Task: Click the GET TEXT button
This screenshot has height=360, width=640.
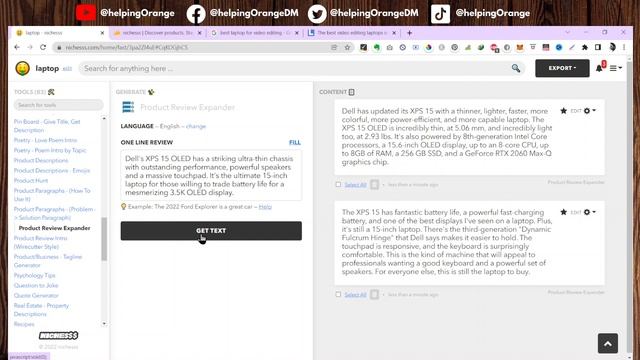Action: pyautogui.click(x=211, y=231)
